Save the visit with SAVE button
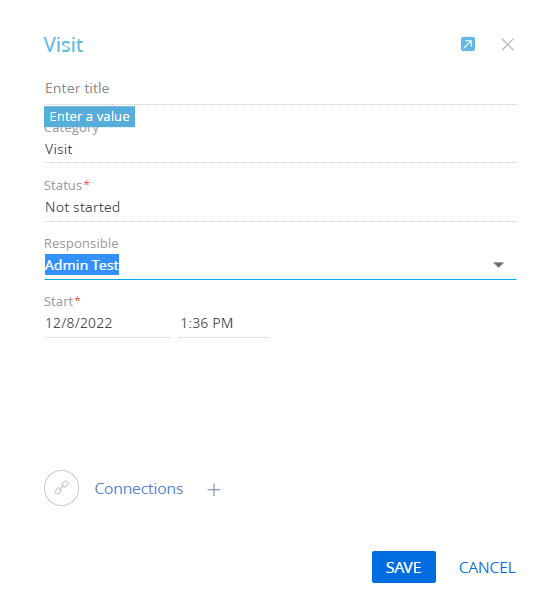The width and height of the screenshot is (554, 603). pos(404,567)
